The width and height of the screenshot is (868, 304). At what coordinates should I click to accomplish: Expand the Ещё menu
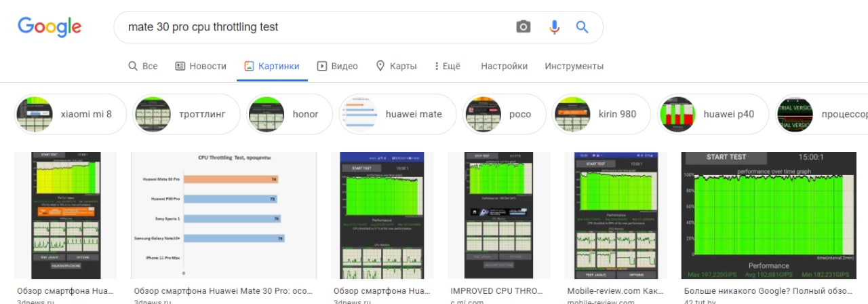(448, 66)
